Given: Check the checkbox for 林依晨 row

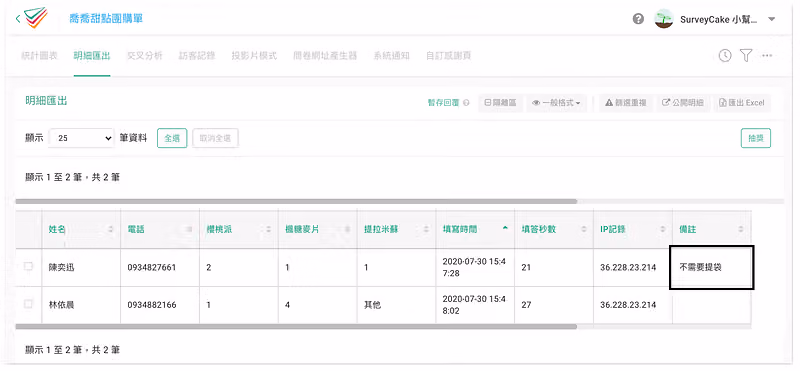Looking at the screenshot, I should [x=29, y=304].
